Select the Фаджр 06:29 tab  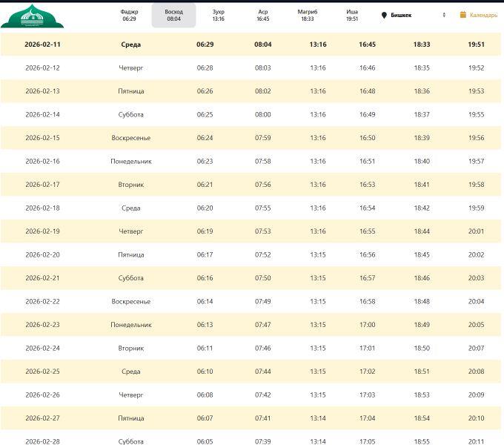point(129,15)
